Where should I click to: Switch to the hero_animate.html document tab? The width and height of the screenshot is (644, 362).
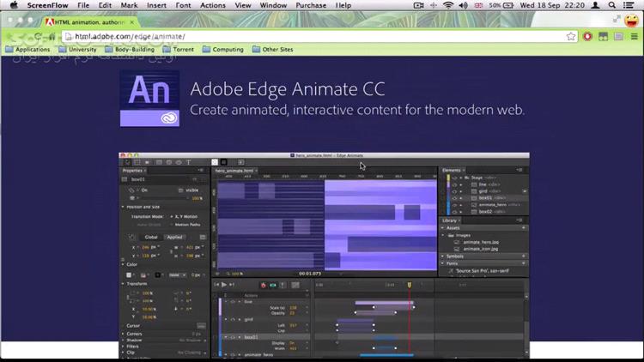[x=234, y=171]
